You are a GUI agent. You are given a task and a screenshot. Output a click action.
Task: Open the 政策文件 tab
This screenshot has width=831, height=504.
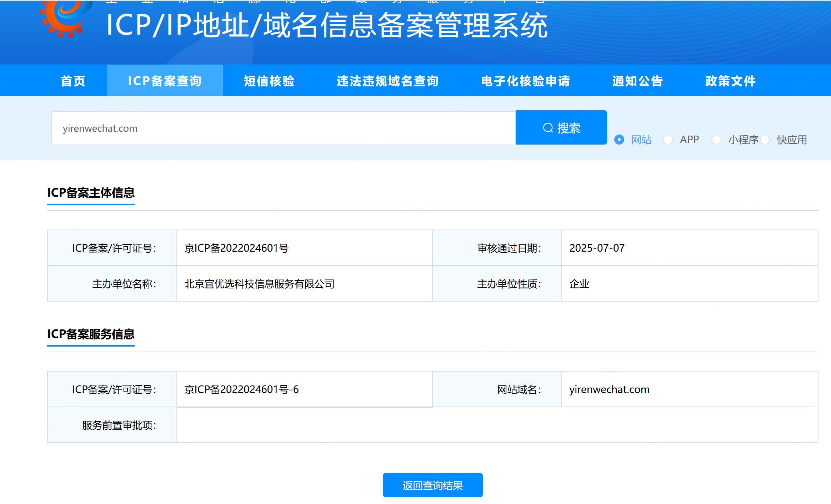click(730, 81)
